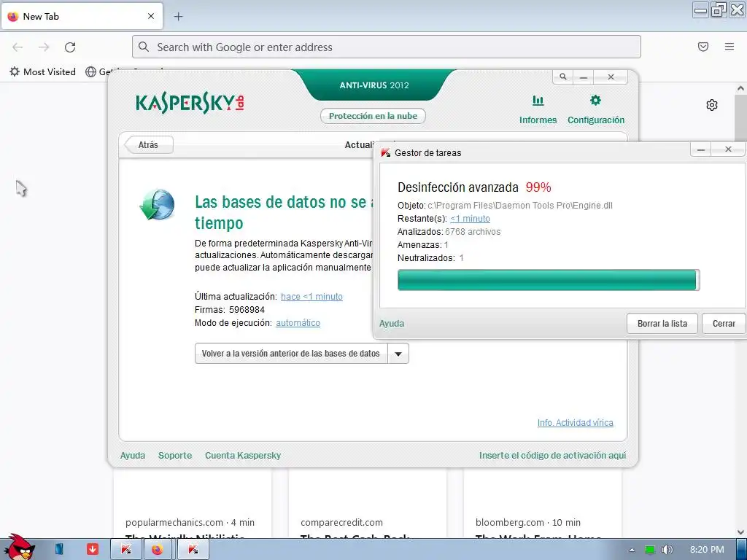Click Borrar la lista button

662,324
